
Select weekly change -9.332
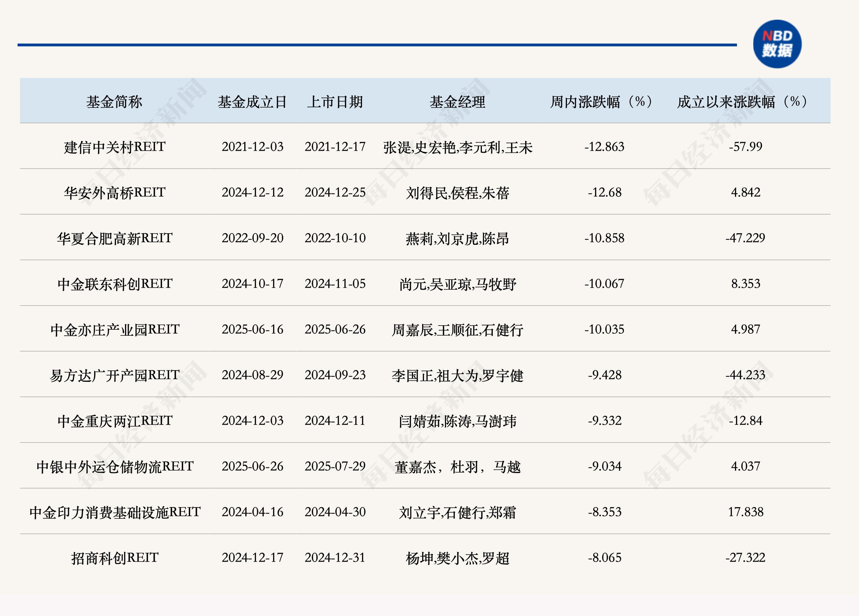605,421
